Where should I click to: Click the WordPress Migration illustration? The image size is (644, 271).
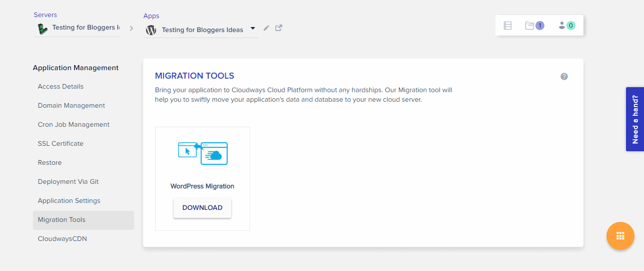pyautogui.click(x=203, y=153)
